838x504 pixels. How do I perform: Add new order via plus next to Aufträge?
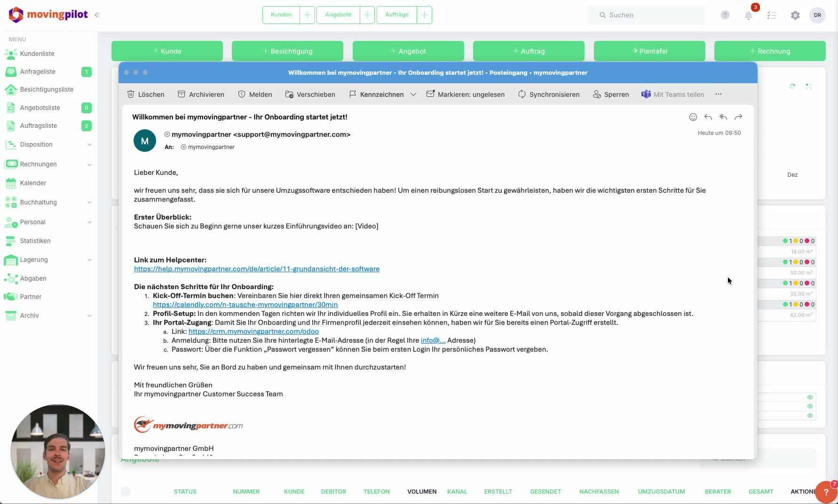(x=424, y=15)
